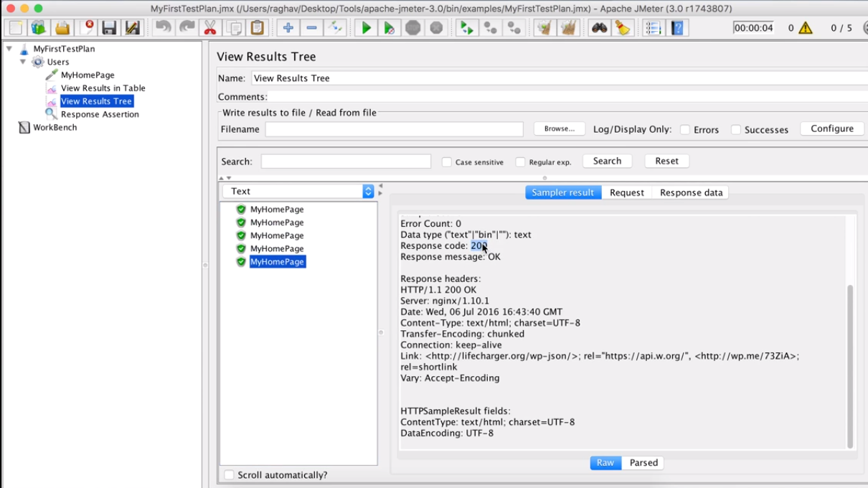Open the Templates icon in toolbar
868x488 pixels.
pos(39,28)
